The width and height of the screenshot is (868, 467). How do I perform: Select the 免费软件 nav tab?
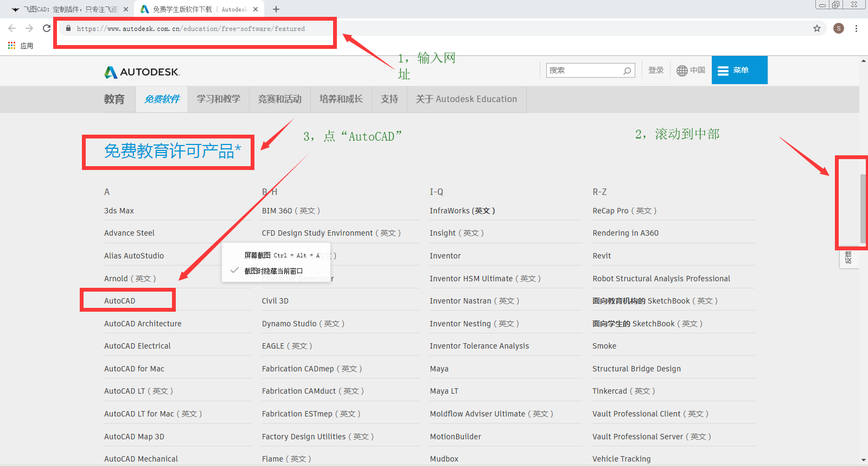pyautogui.click(x=162, y=99)
